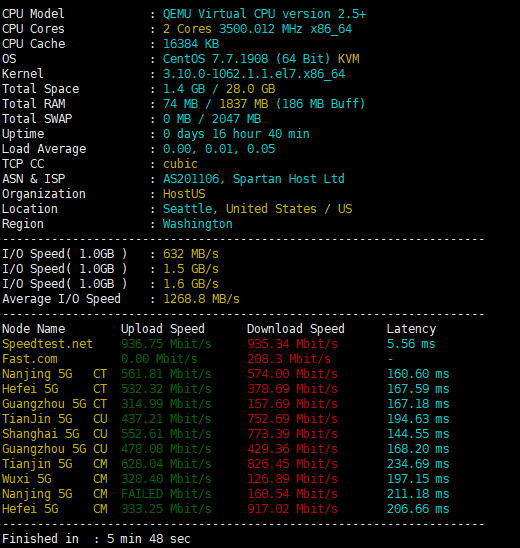
Task: Select load average values 0.00, 0.01, 0.05
Action: (219, 149)
